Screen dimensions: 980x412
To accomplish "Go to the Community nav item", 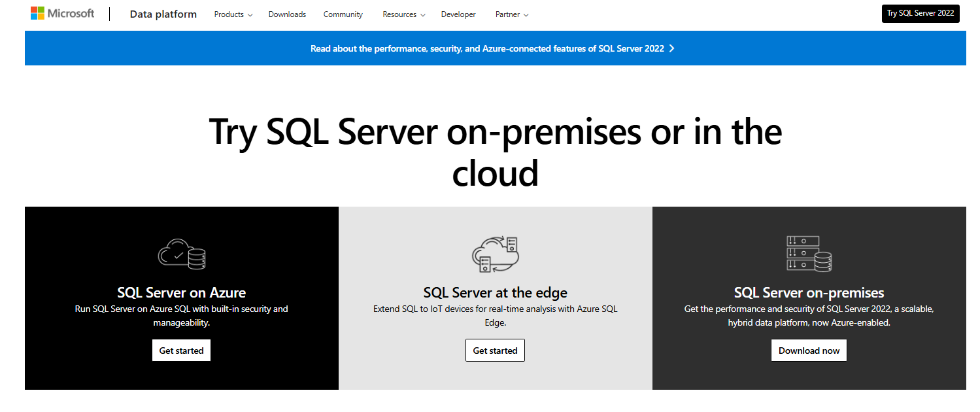I will click(343, 14).
